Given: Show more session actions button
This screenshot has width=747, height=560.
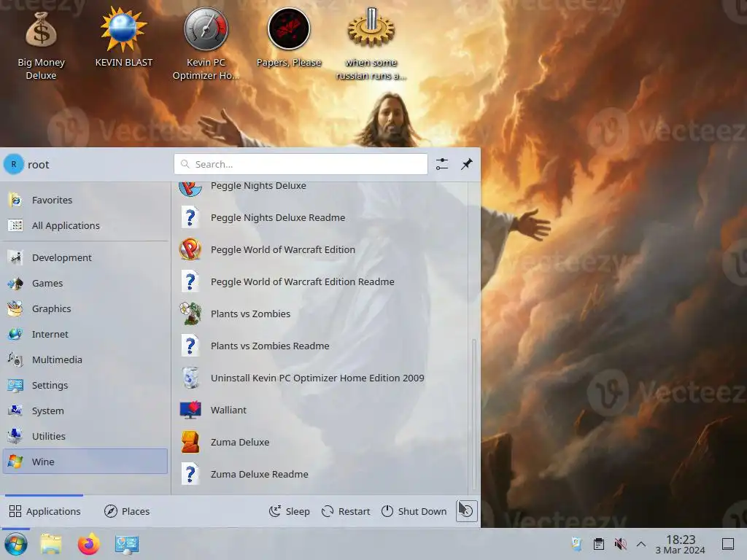Looking at the screenshot, I should [x=466, y=511].
